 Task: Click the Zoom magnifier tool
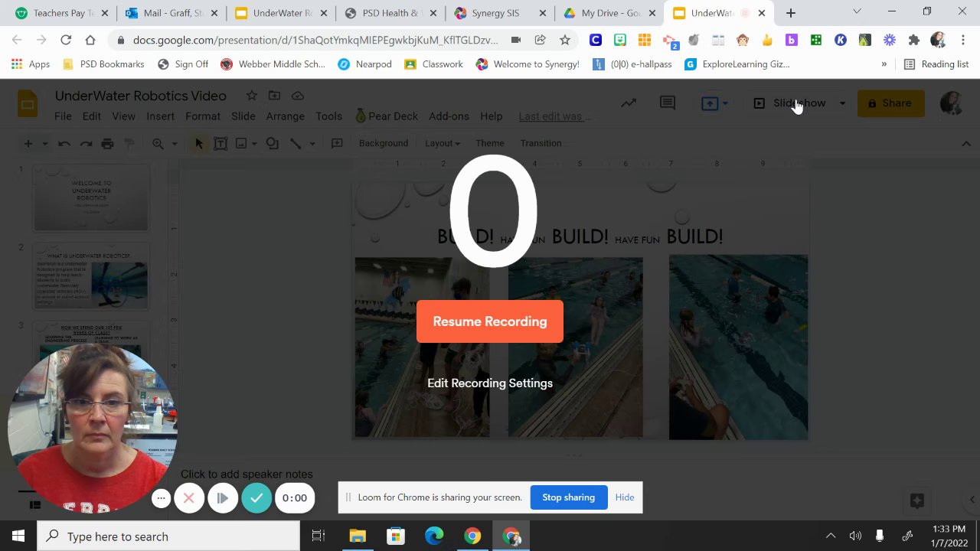click(x=158, y=143)
